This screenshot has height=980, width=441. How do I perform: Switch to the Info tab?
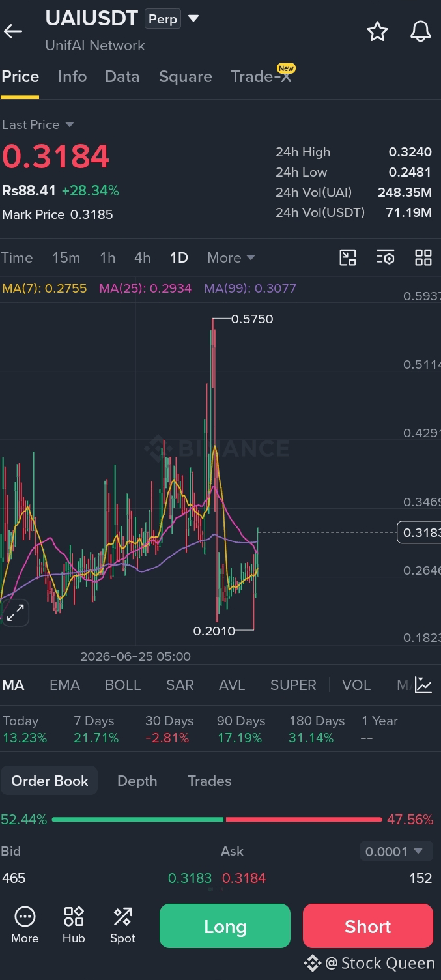point(72,77)
